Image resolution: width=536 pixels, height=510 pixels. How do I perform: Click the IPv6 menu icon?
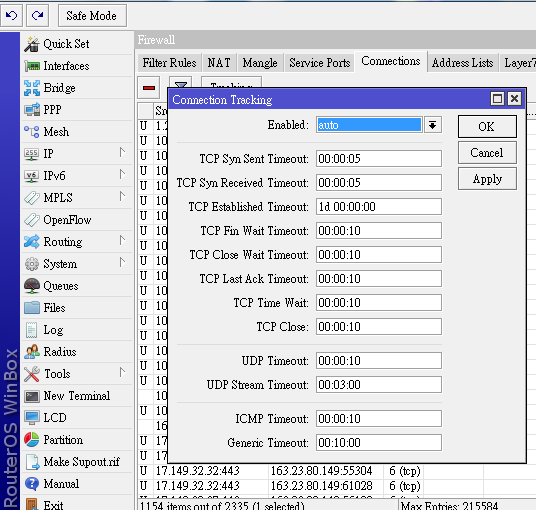[32, 176]
